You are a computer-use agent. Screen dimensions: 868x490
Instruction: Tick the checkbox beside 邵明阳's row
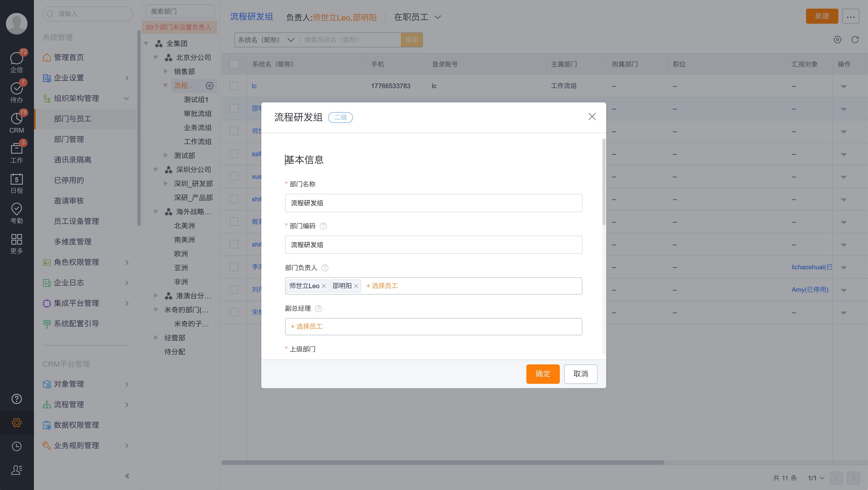coord(234,109)
